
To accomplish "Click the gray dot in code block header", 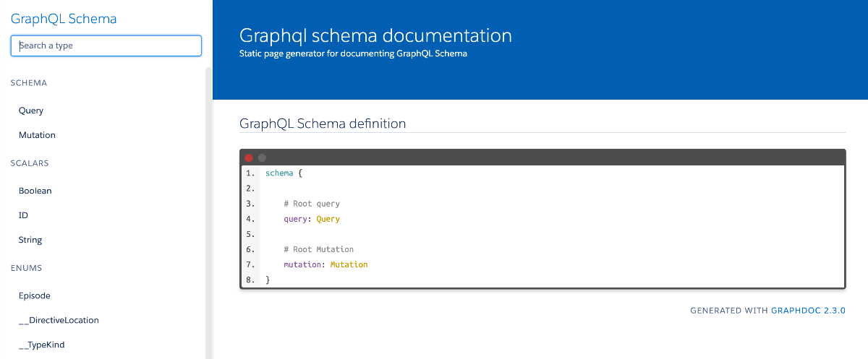I will pos(262,157).
